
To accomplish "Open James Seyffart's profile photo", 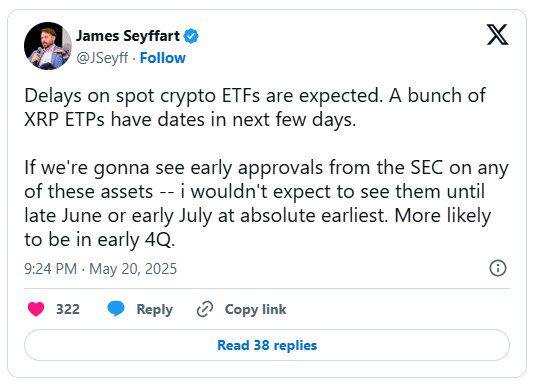I will click(x=48, y=46).
